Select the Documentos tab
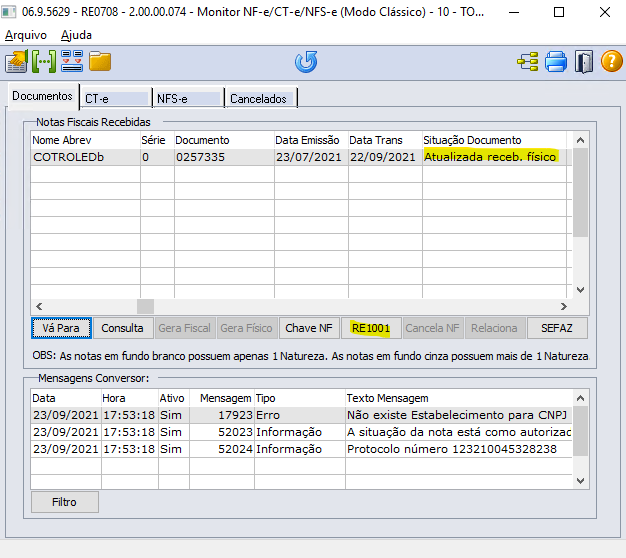 (x=42, y=96)
